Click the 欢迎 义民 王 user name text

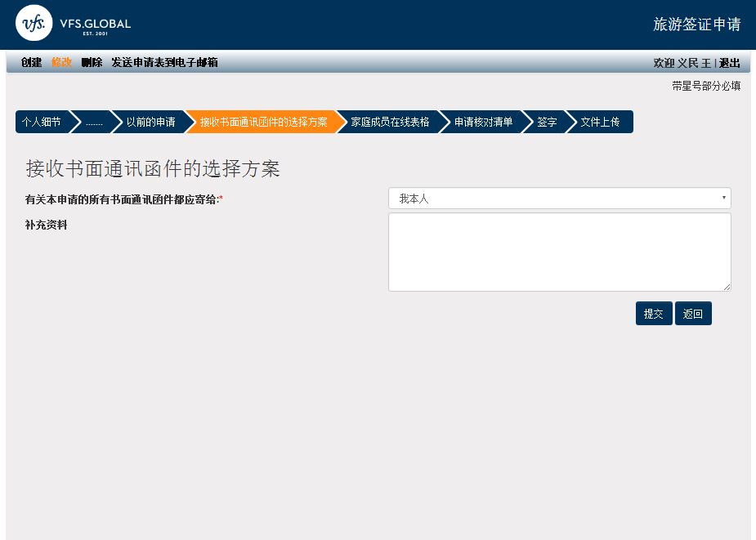[682, 64]
